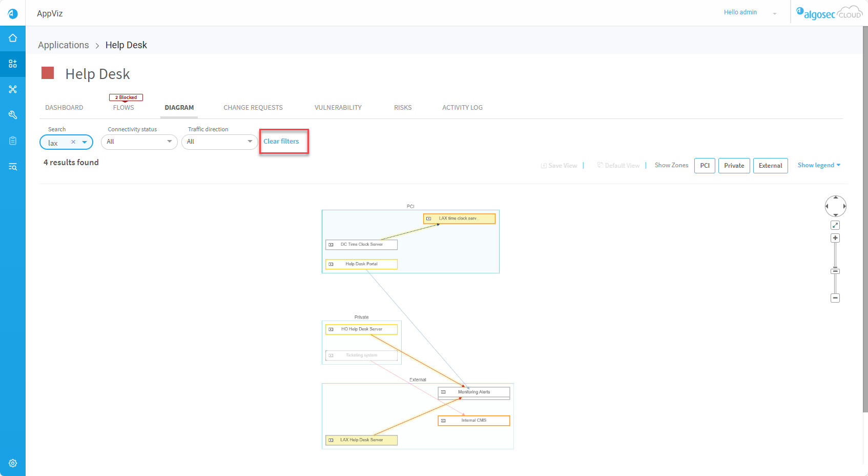Image resolution: width=868 pixels, height=476 pixels.
Task: Clear the 'lax' search text
Action: 73,142
